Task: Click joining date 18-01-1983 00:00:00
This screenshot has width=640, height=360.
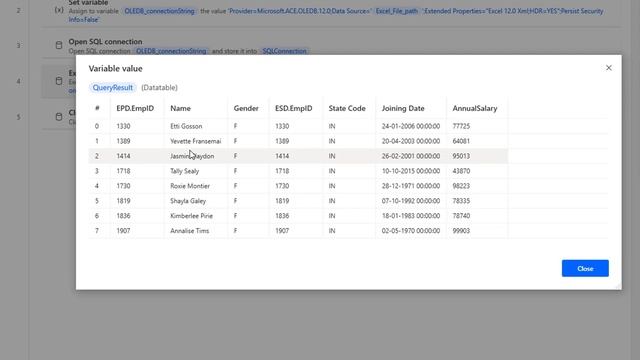Action: 411,216
